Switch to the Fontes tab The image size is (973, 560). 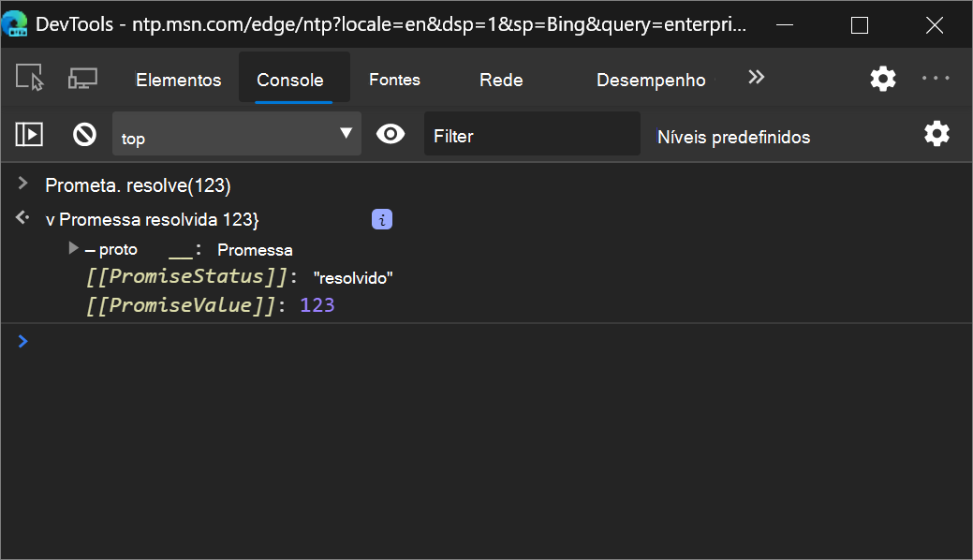click(x=394, y=80)
